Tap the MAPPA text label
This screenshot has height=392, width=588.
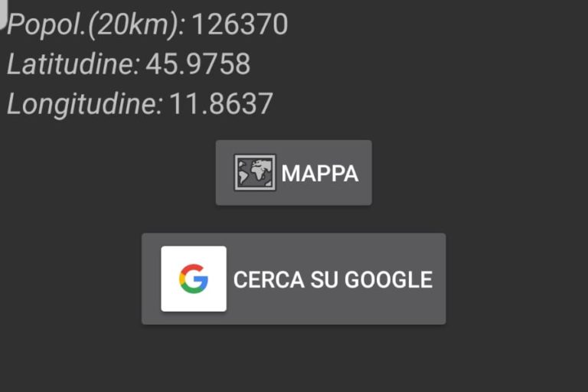point(319,173)
